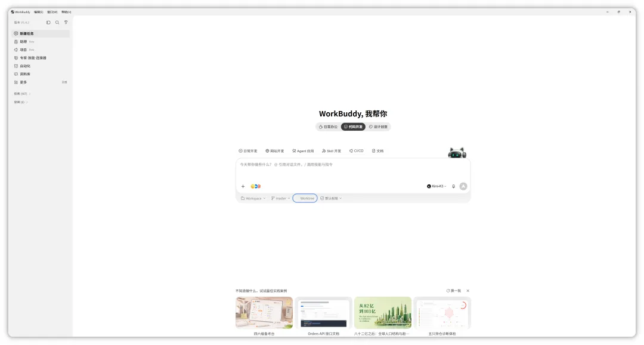Open the 助理 Beta section
The width and height of the screenshot is (644, 345).
(41, 42)
